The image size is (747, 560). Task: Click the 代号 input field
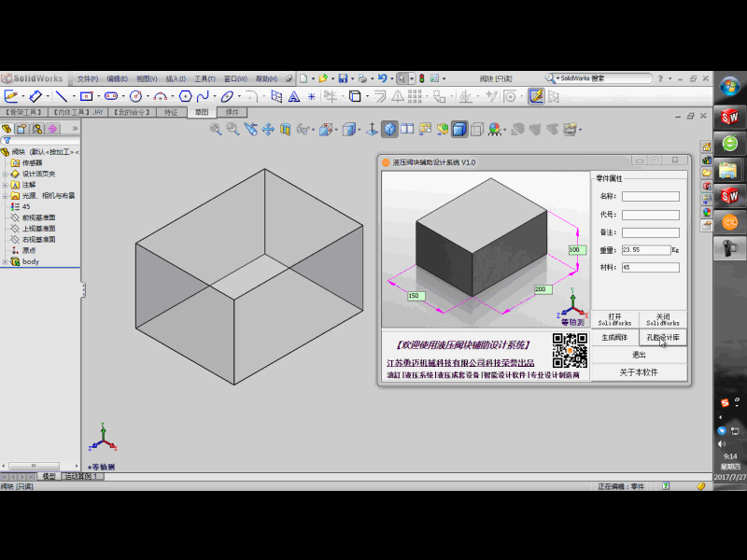coord(650,215)
